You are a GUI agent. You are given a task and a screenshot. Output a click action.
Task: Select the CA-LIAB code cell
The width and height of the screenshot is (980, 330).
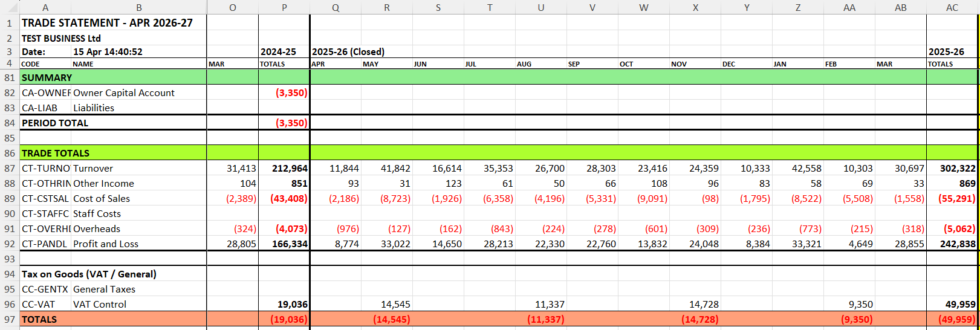pyautogui.click(x=39, y=108)
